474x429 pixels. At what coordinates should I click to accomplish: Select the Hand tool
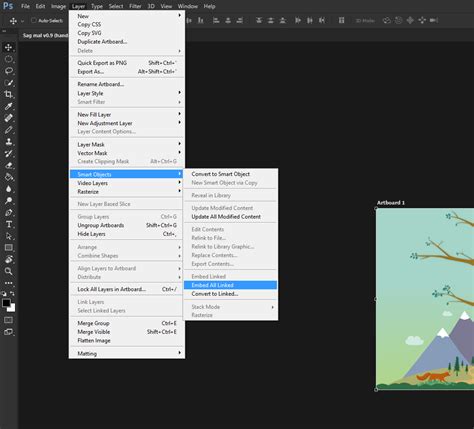click(x=9, y=259)
